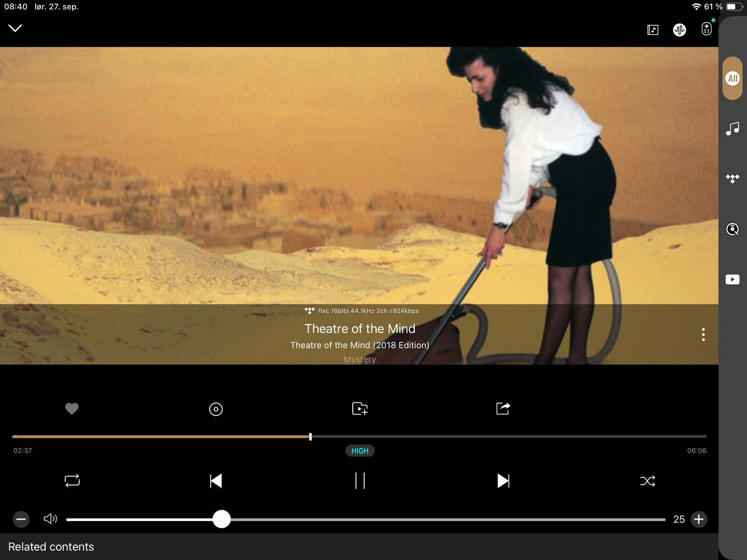Toggle the heart favorite for this track
The image size is (747, 560).
pos(72,409)
